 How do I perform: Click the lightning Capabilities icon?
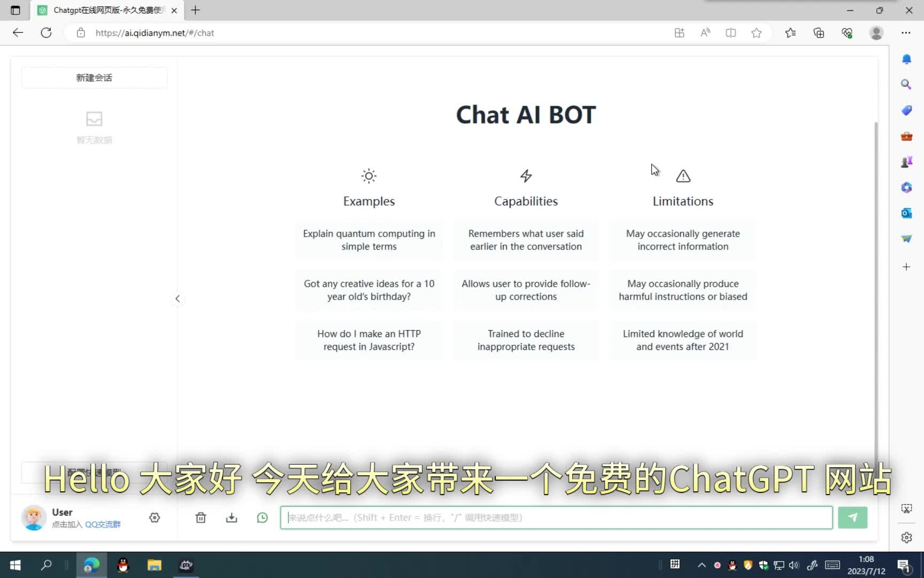(x=526, y=176)
